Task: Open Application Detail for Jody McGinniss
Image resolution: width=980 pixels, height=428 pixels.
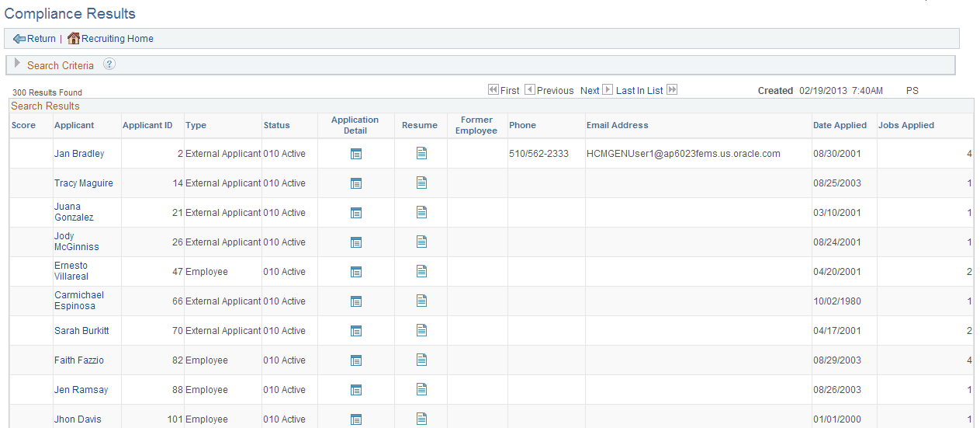Action: pyautogui.click(x=356, y=242)
